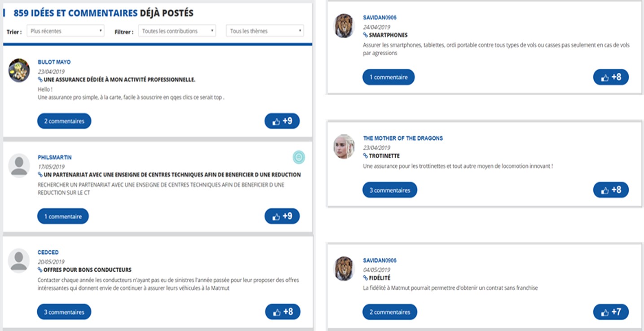The height and width of the screenshot is (331, 644).
Task: Open the 2 commentaires on Bulot Mayo's post
Action: [x=64, y=121]
